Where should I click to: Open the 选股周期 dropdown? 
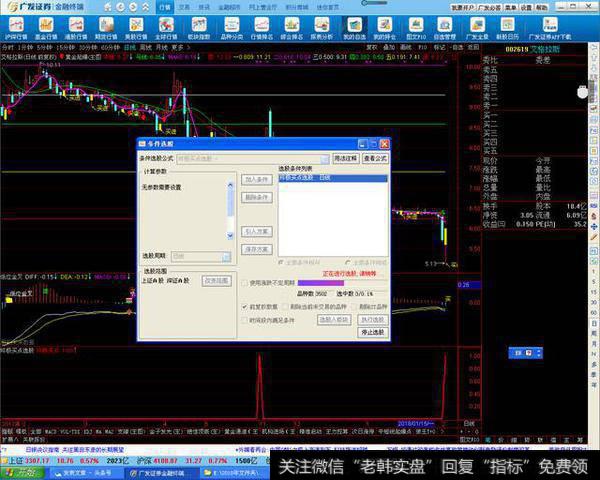click(x=226, y=256)
